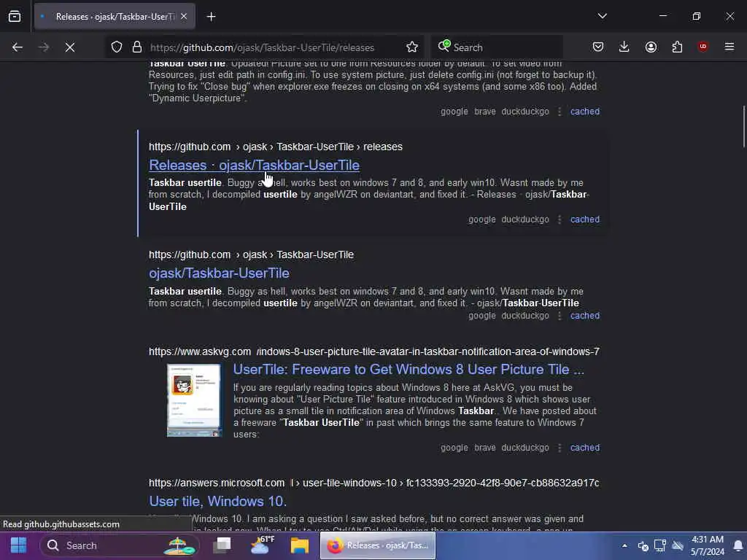This screenshot has height=560, width=747.
Task: Open cached copy of Releases result
Action: click(x=585, y=219)
